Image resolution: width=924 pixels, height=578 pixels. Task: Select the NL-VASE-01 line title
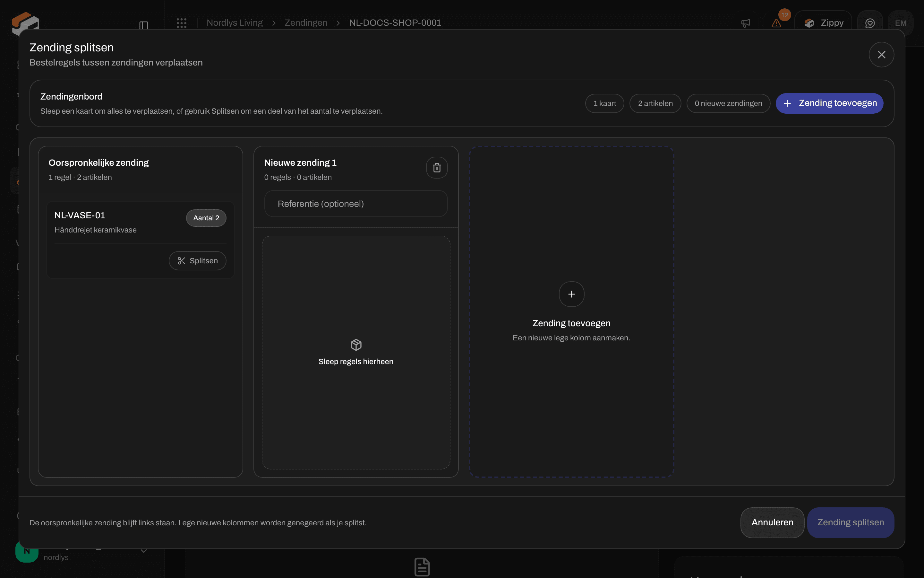80,215
